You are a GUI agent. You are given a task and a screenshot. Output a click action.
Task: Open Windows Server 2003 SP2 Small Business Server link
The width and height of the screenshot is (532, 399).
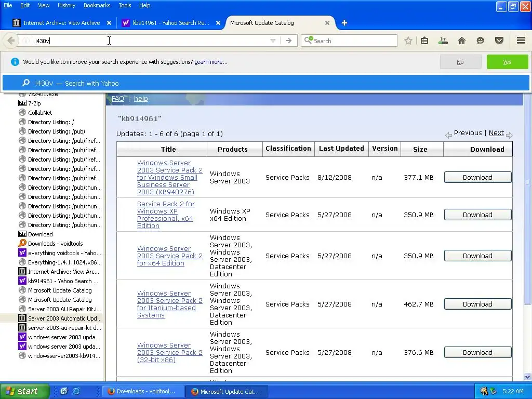pyautogui.click(x=170, y=178)
